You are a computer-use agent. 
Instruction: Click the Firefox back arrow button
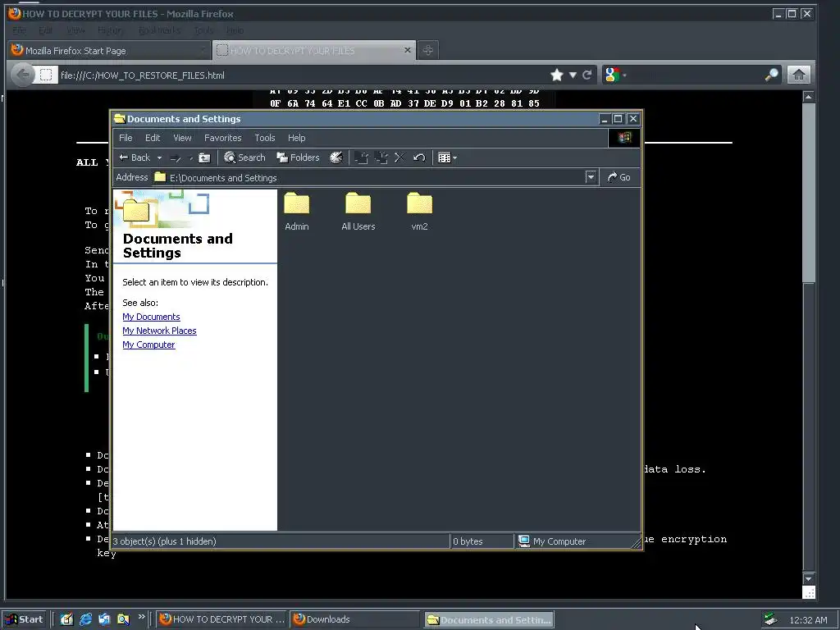pyautogui.click(x=22, y=75)
